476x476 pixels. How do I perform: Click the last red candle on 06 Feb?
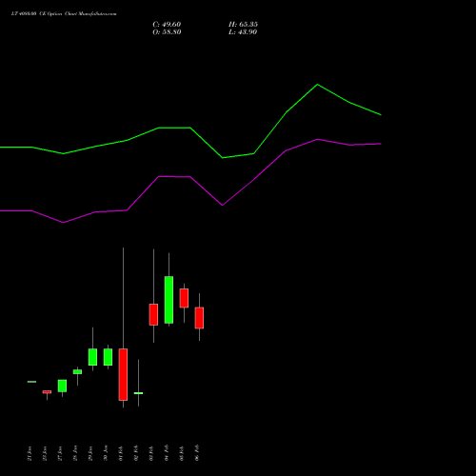point(199,318)
